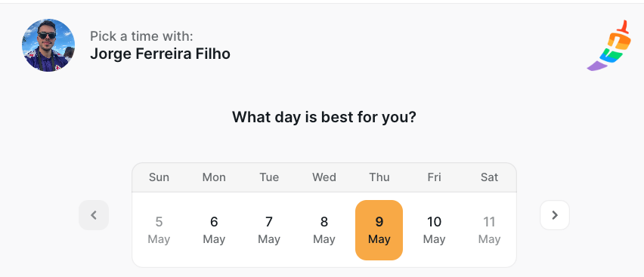This screenshot has height=277, width=644.
Task: Open Jorge Ferreira Filho's profile photo
Action: 48,45
